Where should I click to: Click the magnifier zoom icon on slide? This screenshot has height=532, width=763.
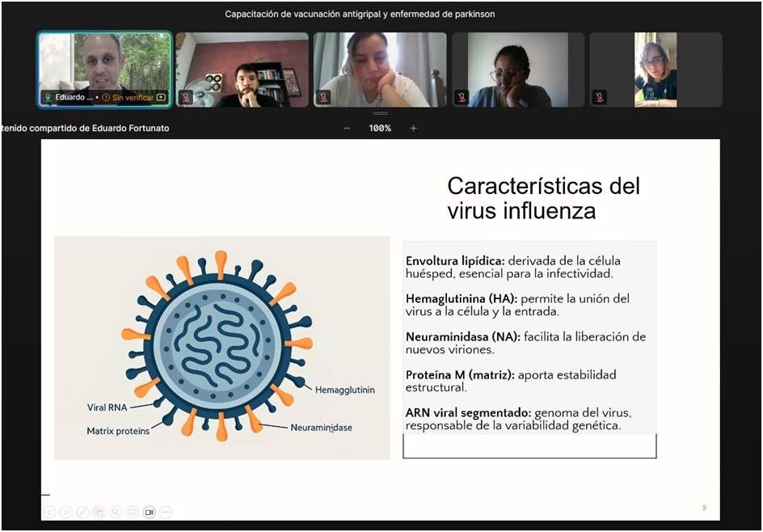tap(116, 512)
